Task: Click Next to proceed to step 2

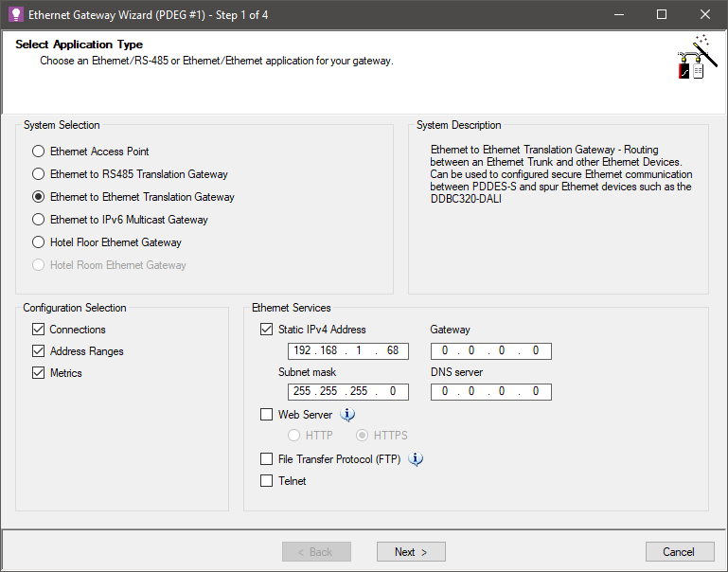Action: (x=411, y=552)
